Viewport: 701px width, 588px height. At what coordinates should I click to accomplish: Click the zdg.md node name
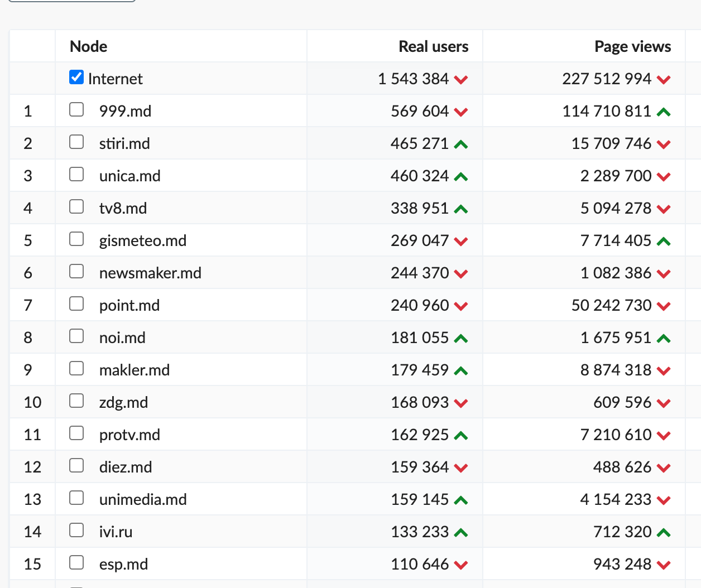coord(124,402)
